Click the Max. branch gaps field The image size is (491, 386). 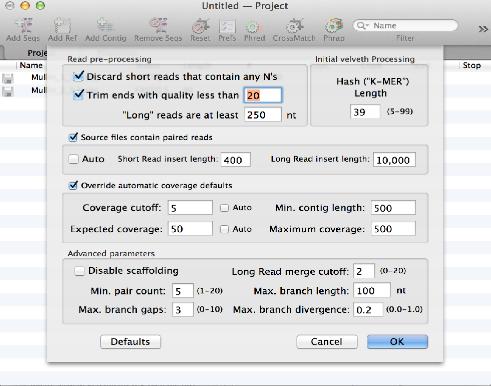tap(183, 310)
